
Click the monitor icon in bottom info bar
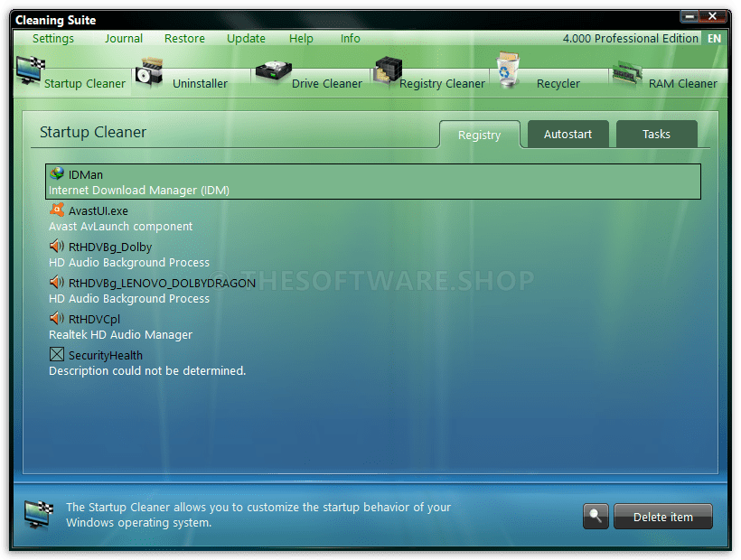(39, 515)
